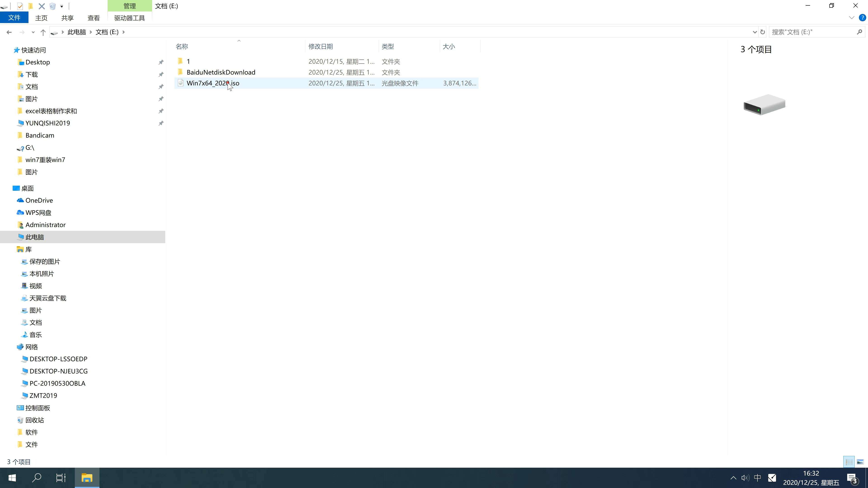The image size is (868, 488).
Task: Click the refresh navigation icon
Action: (x=762, y=32)
